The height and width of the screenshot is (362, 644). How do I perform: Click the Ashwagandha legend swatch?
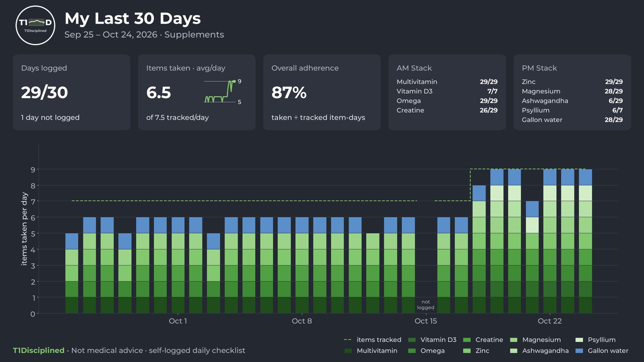[514, 351]
